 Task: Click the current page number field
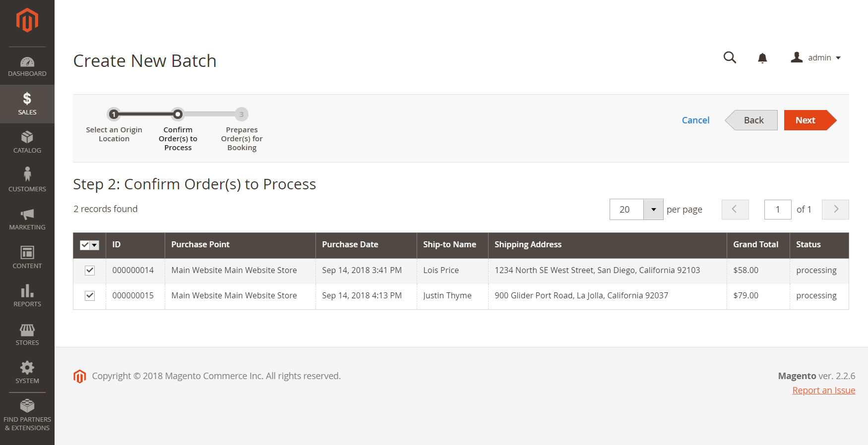778,210
